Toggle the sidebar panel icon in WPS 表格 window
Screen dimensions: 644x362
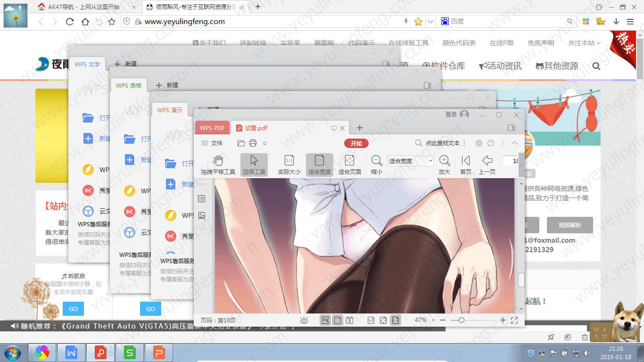coord(428,85)
